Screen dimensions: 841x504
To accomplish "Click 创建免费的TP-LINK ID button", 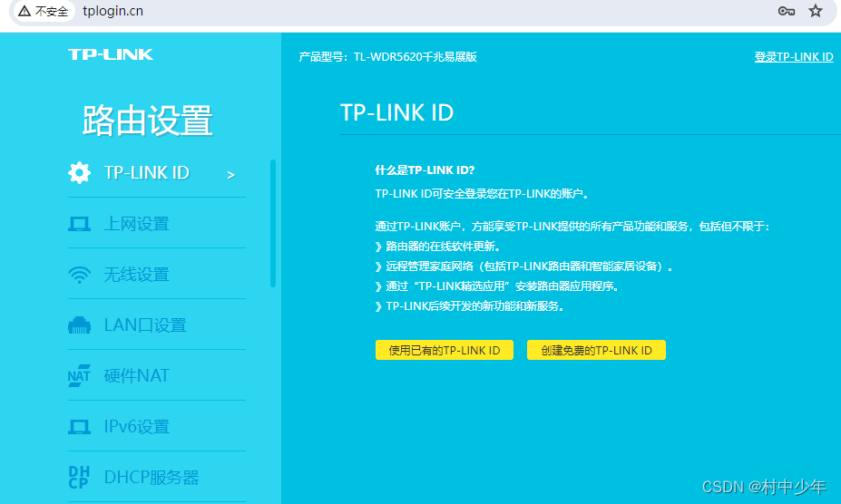I will (596, 350).
